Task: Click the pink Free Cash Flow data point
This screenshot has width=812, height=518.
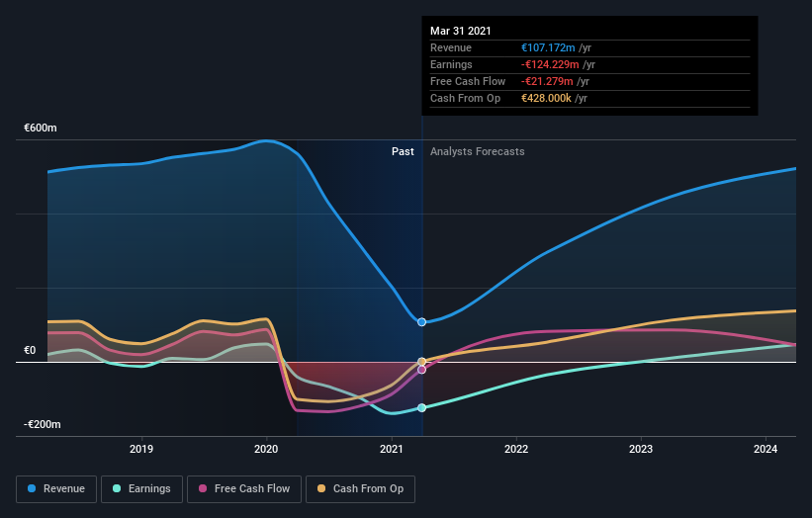Action: click(x=421, y=370)
